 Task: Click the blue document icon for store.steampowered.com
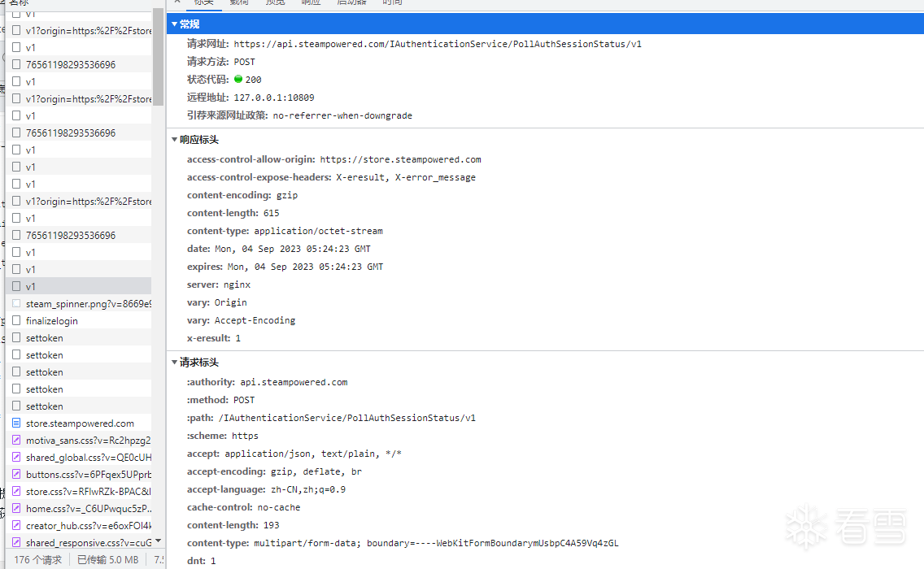coord(16,423)
